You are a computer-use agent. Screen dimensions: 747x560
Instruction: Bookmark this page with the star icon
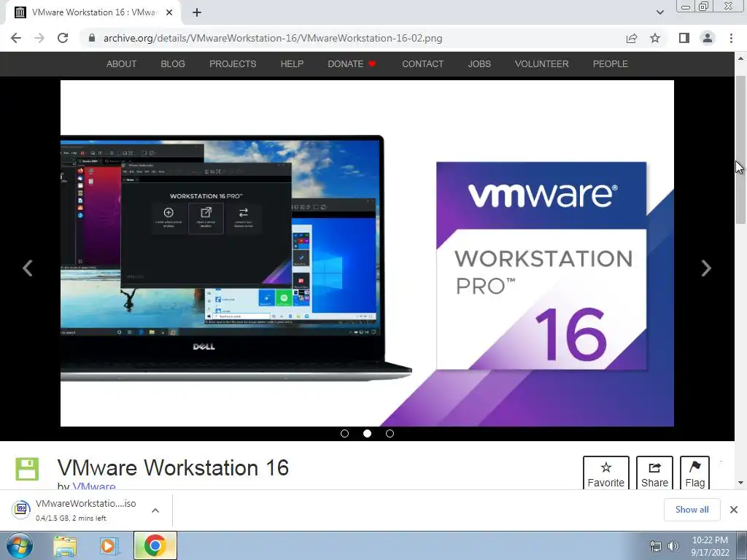[x=655, y=38]
